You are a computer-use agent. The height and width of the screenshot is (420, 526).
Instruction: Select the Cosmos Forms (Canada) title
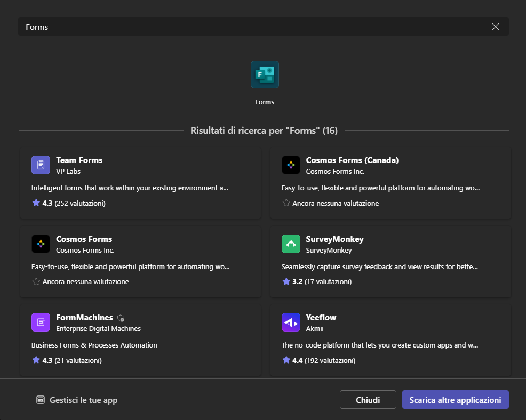click(x=352, y=160)
